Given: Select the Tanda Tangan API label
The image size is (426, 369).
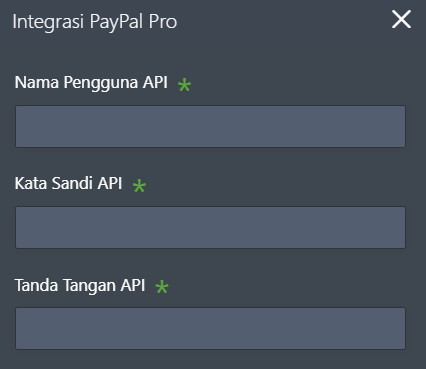Looking at the screenshot, I should tap(80, 285).
